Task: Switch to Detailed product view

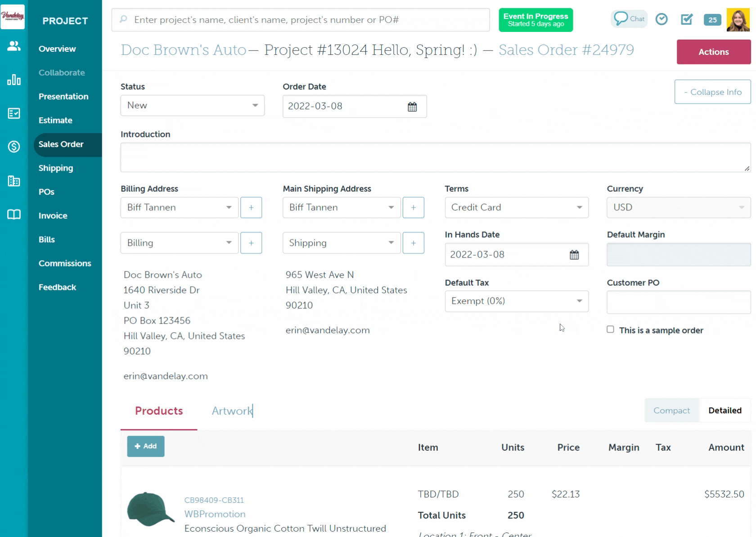Action: pos(724,411)
